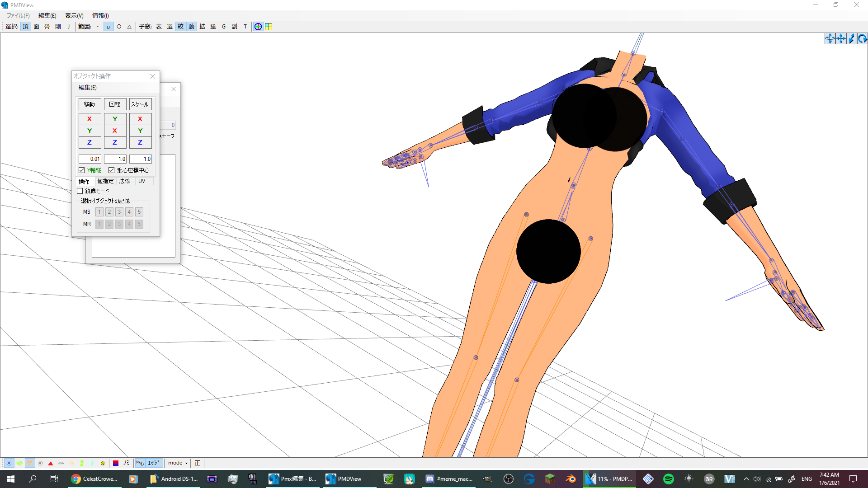868x488 pixels.
Task: Open the mode dropdown in bottom toolbar
Action: pos(178,463)
